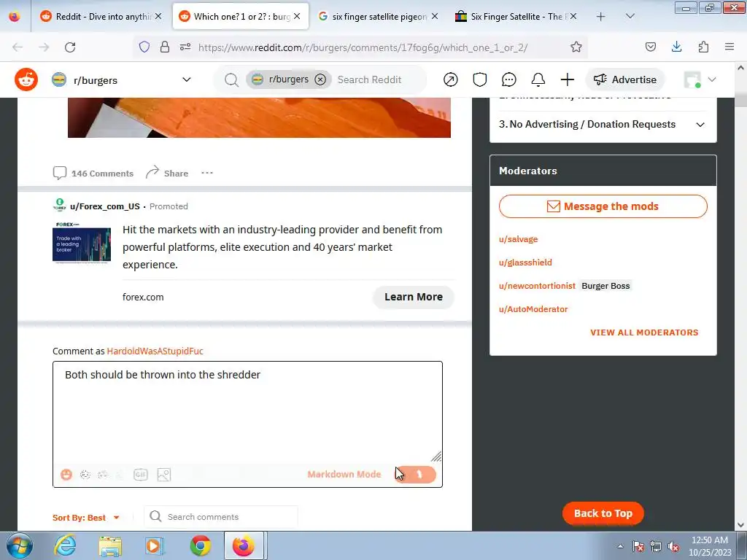
Task: Open the Windows Start menu
Action: click(19, 545)
